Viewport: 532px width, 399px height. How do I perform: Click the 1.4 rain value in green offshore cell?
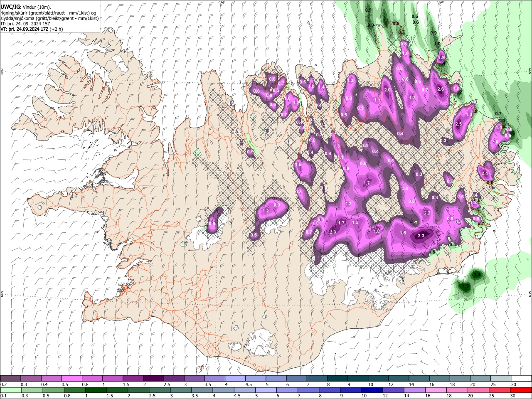[478, 275]
